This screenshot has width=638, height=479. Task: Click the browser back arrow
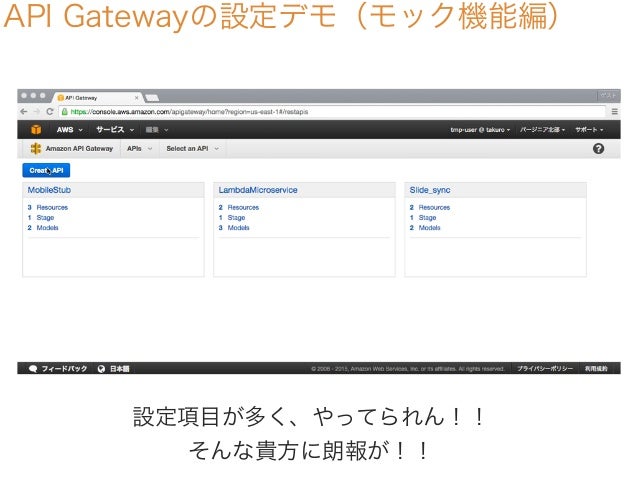pos(24,112)
